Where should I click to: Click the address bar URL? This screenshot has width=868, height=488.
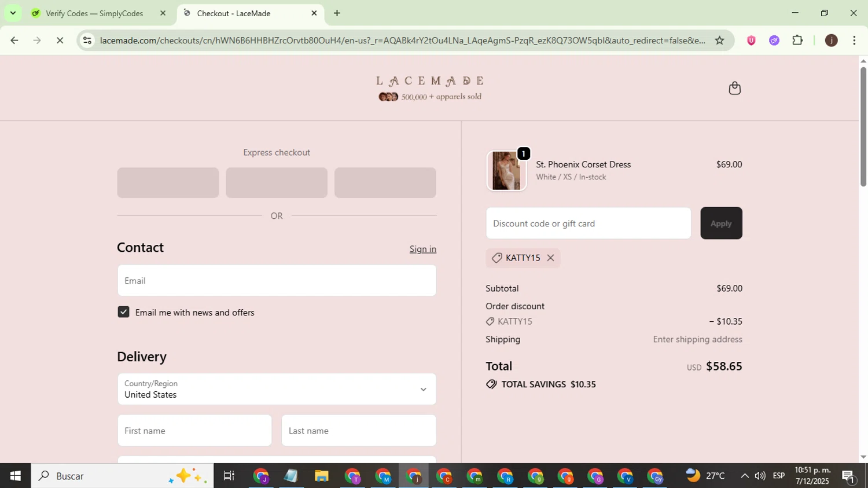402,41
